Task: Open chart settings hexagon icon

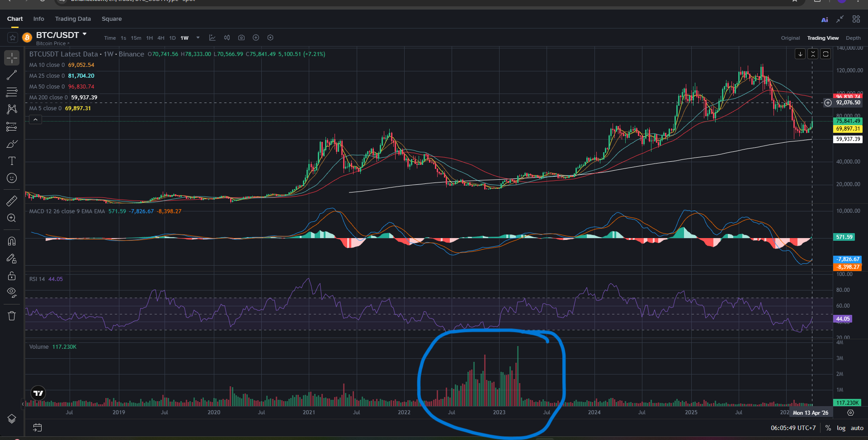Action: 270,38
